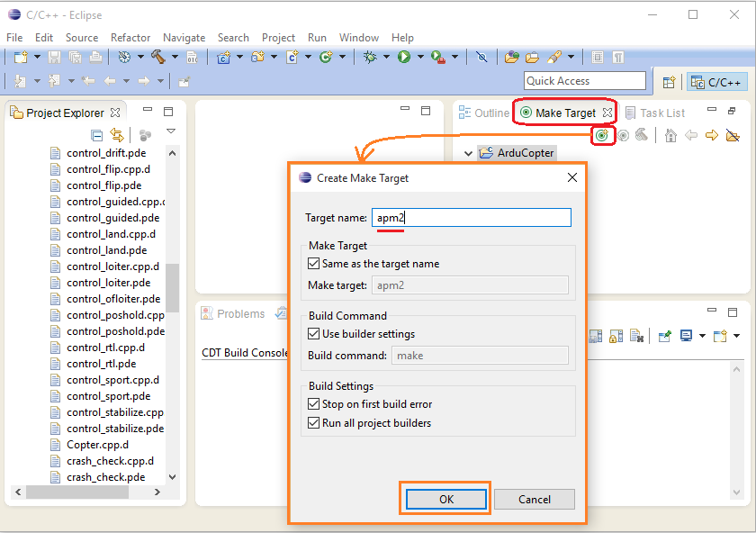
Task: Switch to the Outline tab
Action: pos(483,113)
